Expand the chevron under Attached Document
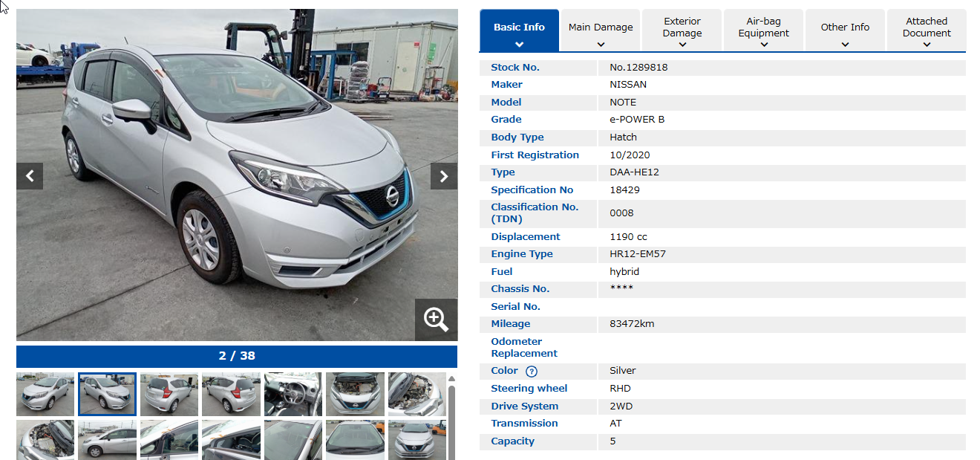Image resolution: width=980 pixels, height=460 pixels. tap(927, 45)
